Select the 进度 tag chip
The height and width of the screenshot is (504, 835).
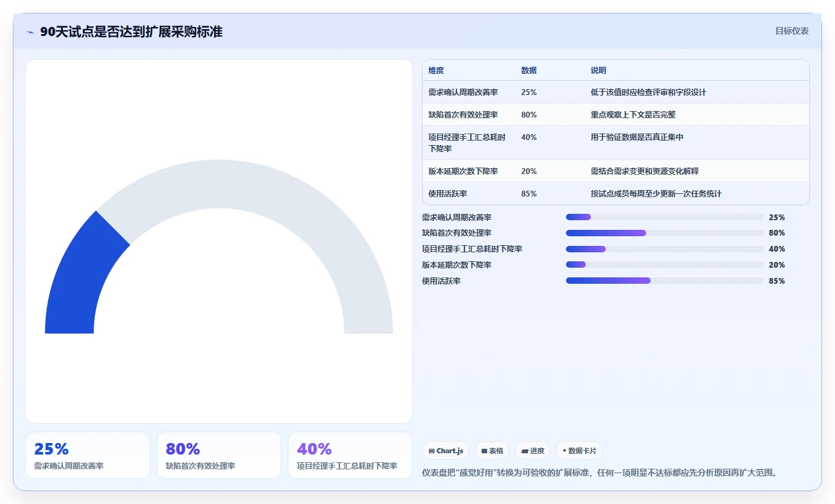[x=532, y=451]
